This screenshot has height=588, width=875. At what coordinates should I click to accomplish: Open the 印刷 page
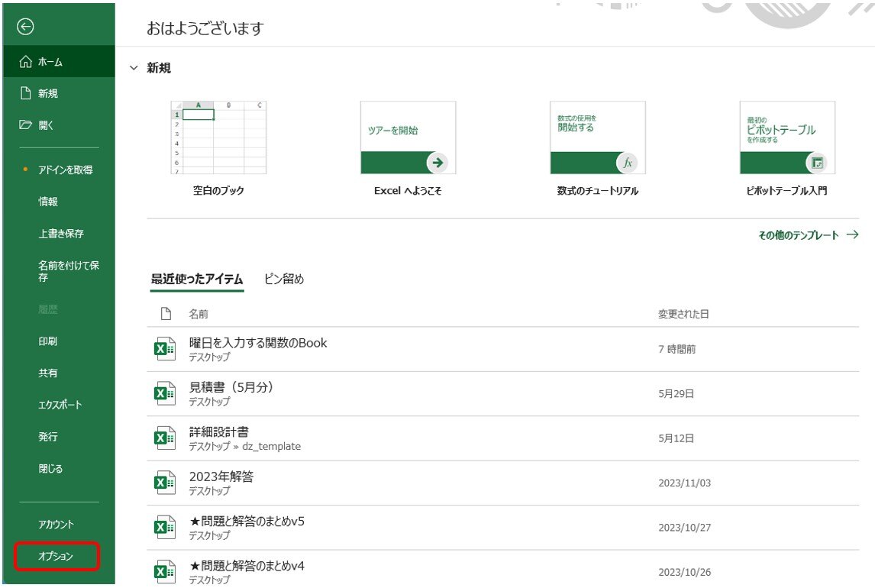[x=59, y=341]
